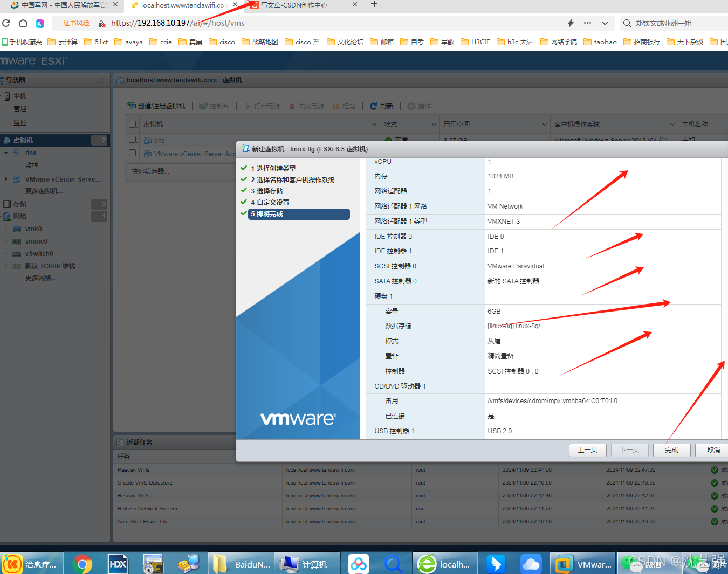The height and width of the screenshot is (574, 728).
Task: Open the Virtual machine column dropdown
Action: coord(374,125)
